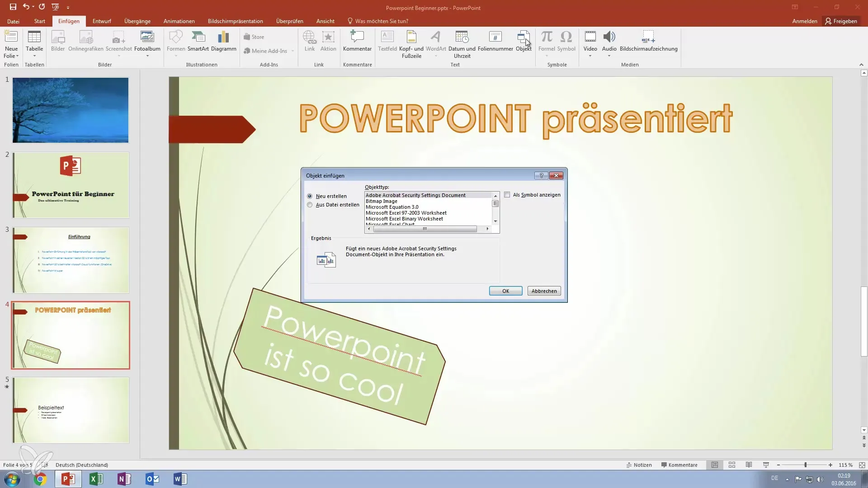The width and height of the screenshot is (868, 488).
Task: Open the Formen shapes gallery
Action: point(176,44)
